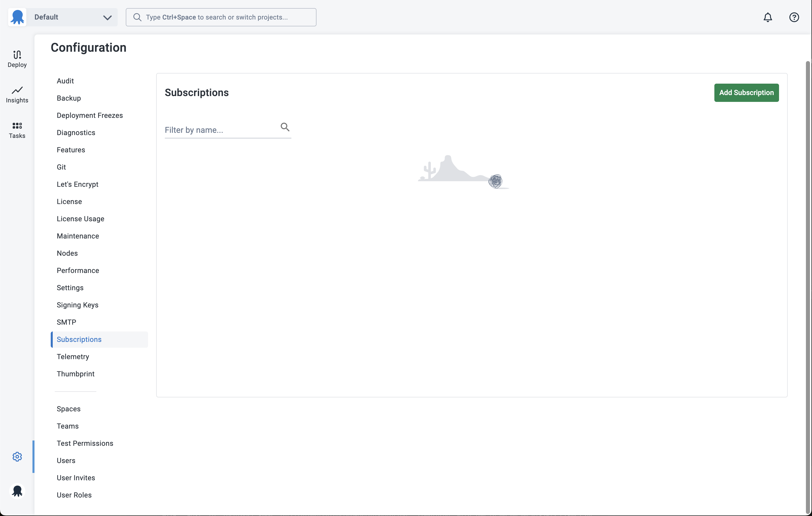Screen dimensions: 812x516
Task: Open the Configuration gear icon
Action: click(17, 457)
